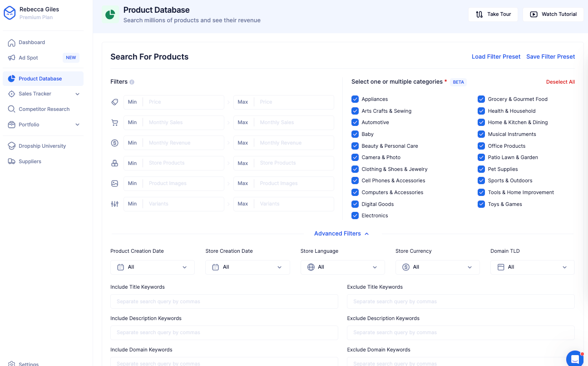Click the Watch Tutorial button
The width and height of the screenshot is (588, 366).
553,14
